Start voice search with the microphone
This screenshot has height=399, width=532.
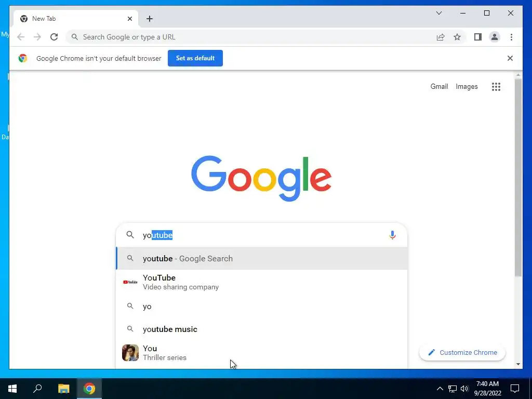(x=392, y=235)
